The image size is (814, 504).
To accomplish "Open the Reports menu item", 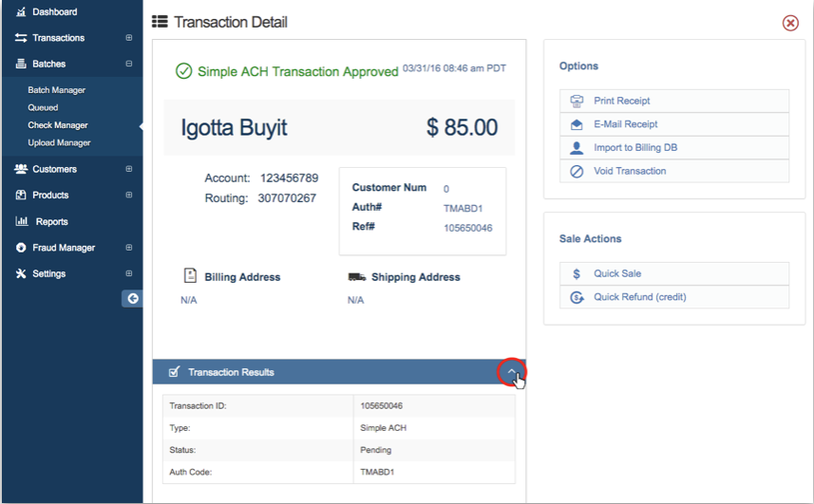I will click(51, 221).
